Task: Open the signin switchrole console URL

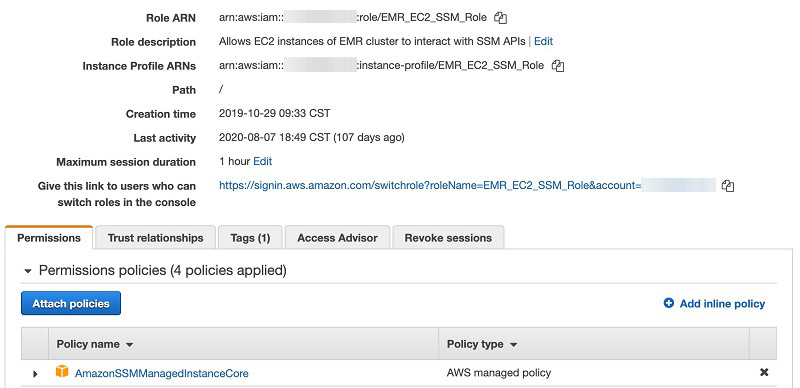Action: coord(430,186)
